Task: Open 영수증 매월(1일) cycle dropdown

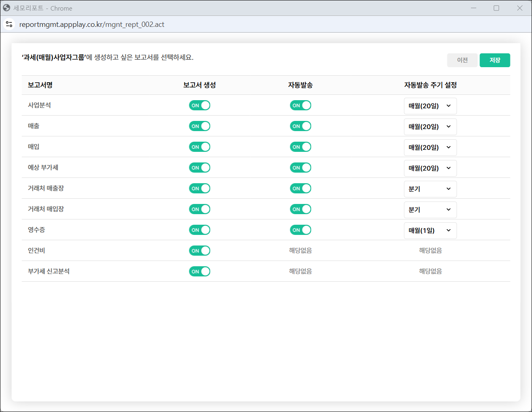Action: (x=430, y=230)
